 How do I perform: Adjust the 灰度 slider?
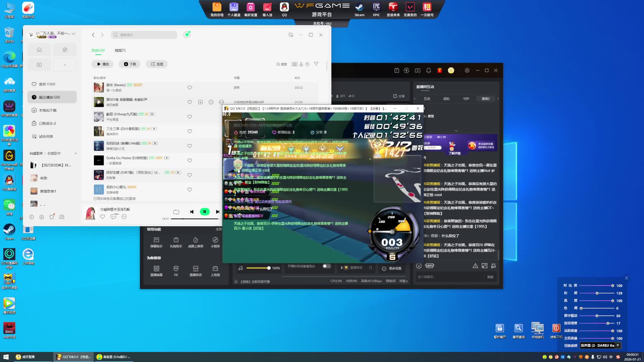pyautogui.click(x=597, y=293)
